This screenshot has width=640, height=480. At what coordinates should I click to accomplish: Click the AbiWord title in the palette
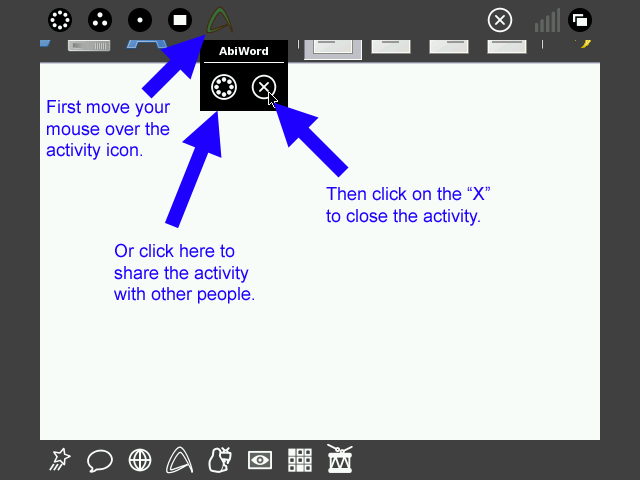click(x=244, y=51)
